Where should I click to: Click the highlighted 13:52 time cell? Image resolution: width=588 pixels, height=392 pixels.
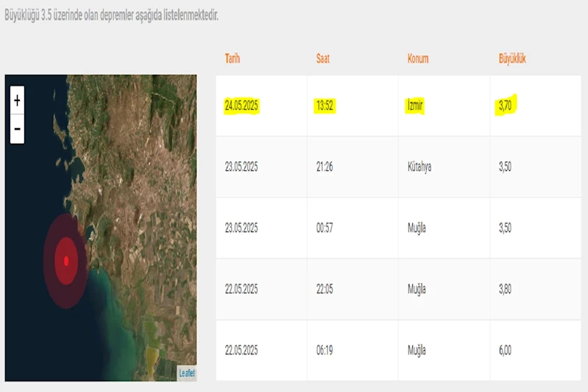coord(325,106)
